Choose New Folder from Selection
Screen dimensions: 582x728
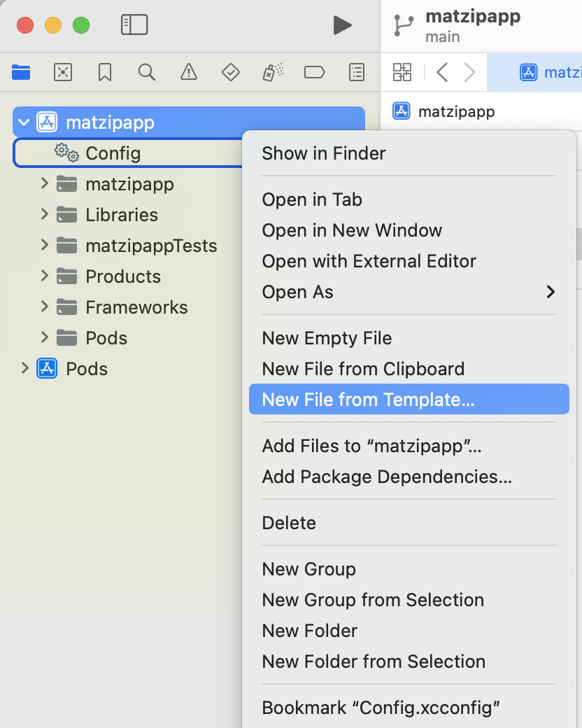[x=409, y=661]
